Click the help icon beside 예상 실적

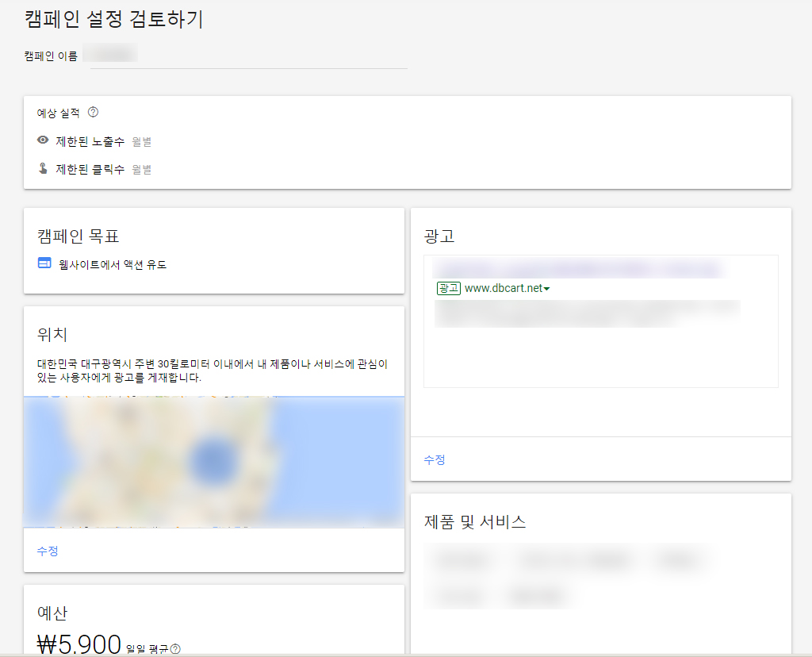point(93,113)
